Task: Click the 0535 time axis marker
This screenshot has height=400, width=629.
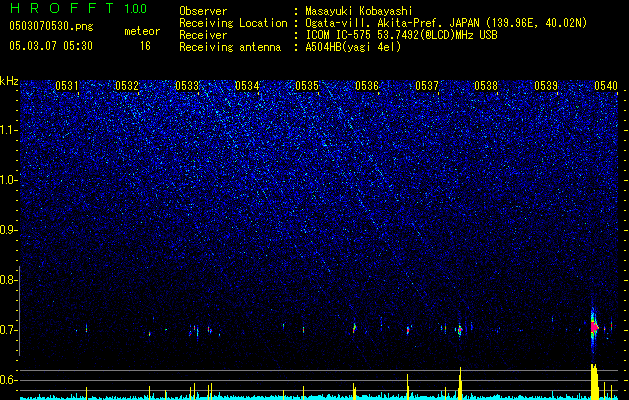Action: click(307, 86)
